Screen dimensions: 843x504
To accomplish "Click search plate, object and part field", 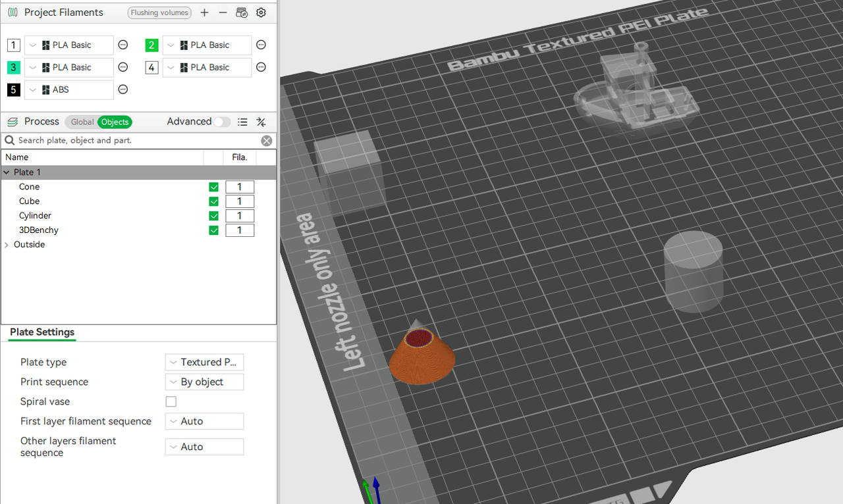I will click(x=138, y=140).
